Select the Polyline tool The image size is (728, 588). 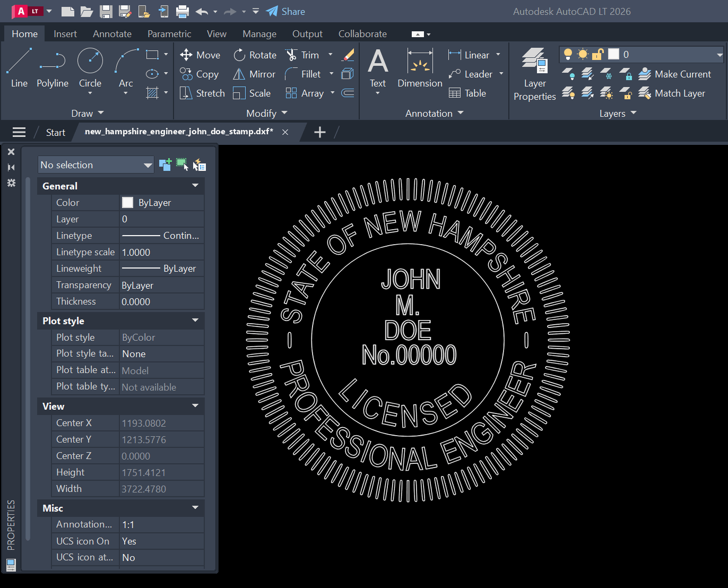53,68
